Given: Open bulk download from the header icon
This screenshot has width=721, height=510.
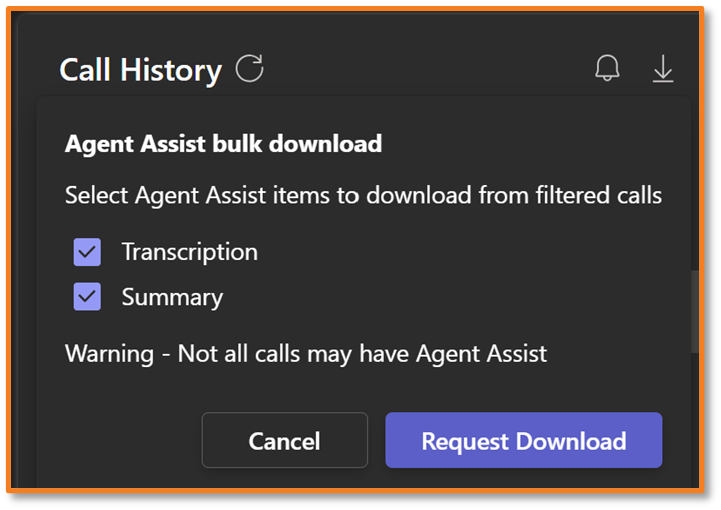Looking at the screenshot, I should 663,69.
